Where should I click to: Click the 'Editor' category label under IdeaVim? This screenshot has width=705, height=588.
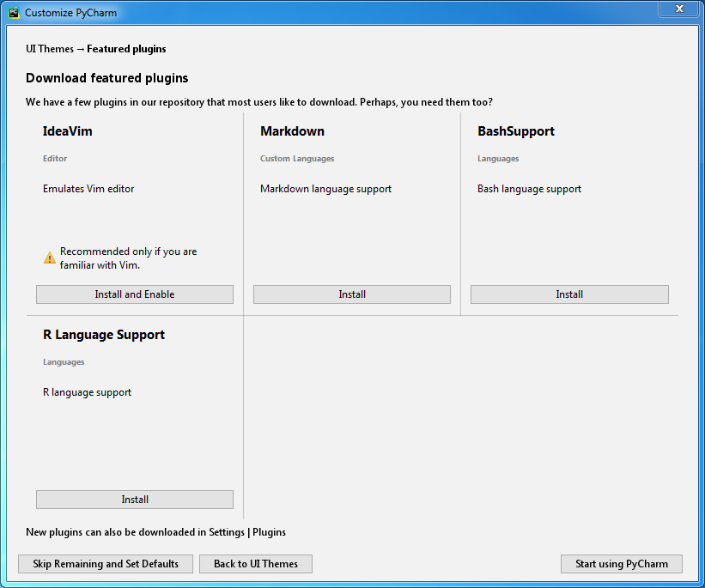pos(55,158)
